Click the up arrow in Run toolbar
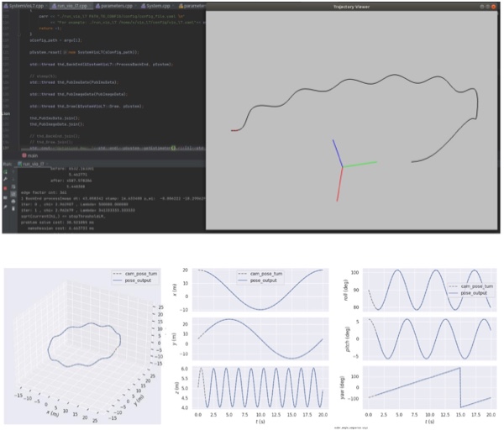Image resolution: width=504 pixels, height=430 pixels. pos(13,171)
